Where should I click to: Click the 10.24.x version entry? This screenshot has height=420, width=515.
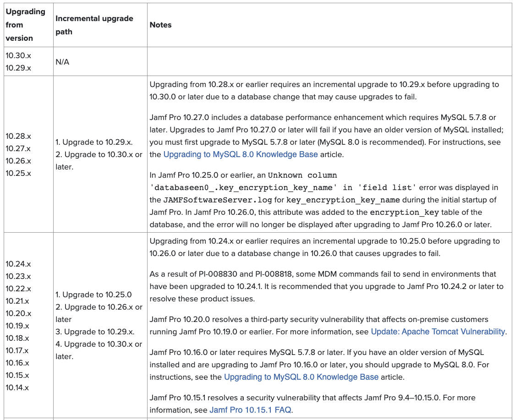pos(18,264)
